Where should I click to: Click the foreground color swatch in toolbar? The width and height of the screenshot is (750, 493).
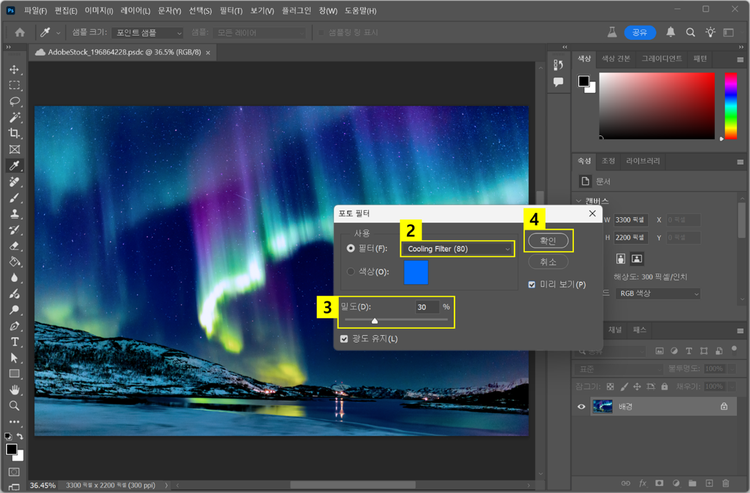(11, 449)
